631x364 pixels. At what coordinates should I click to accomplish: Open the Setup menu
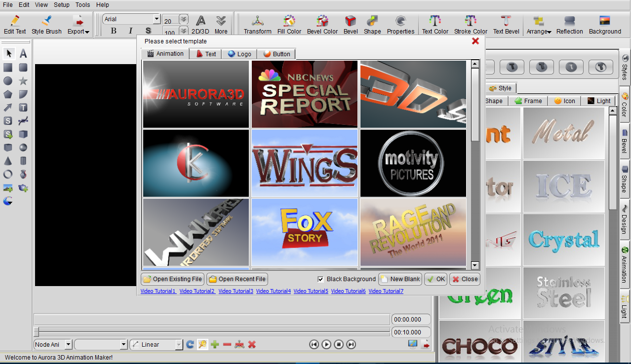pyautogui.click(x=62, y=4)
